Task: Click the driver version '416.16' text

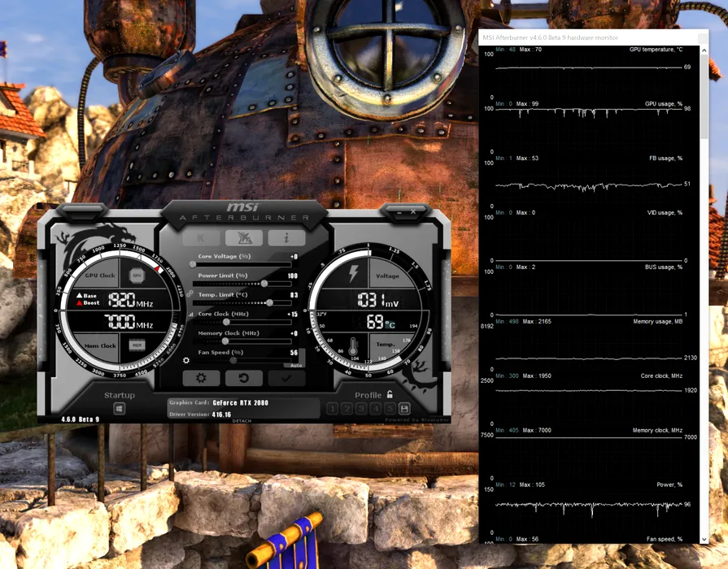Action: coord(221,415)
